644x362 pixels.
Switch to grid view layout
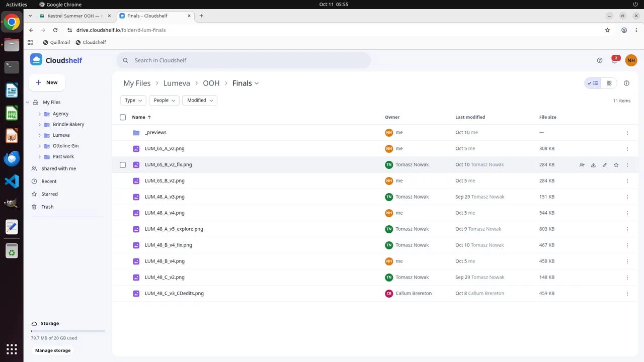609,83
